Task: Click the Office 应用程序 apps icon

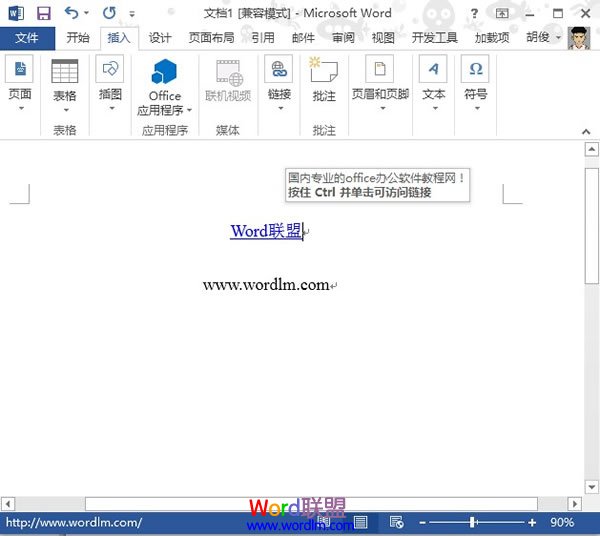Action: tap(164, 72)
